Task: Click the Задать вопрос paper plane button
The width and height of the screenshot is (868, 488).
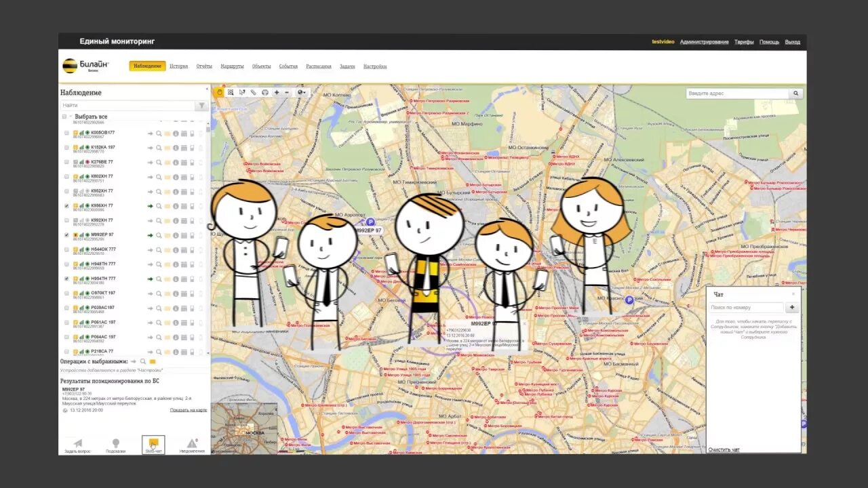Action: [77, 445]
